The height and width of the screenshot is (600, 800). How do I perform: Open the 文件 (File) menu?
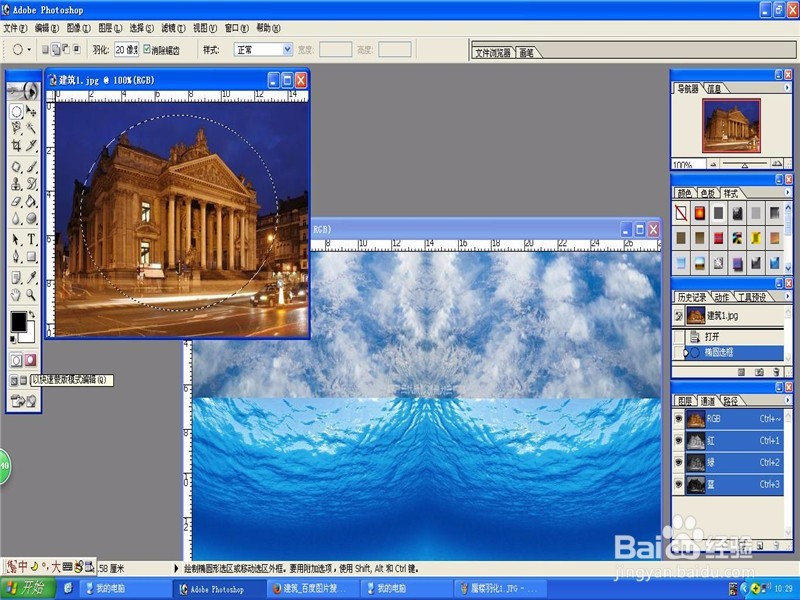[15, 28]
